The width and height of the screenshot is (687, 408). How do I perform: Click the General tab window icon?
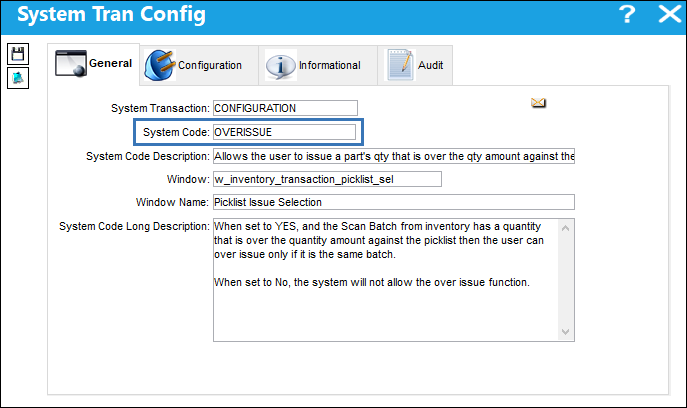click(x=71, y=64)
